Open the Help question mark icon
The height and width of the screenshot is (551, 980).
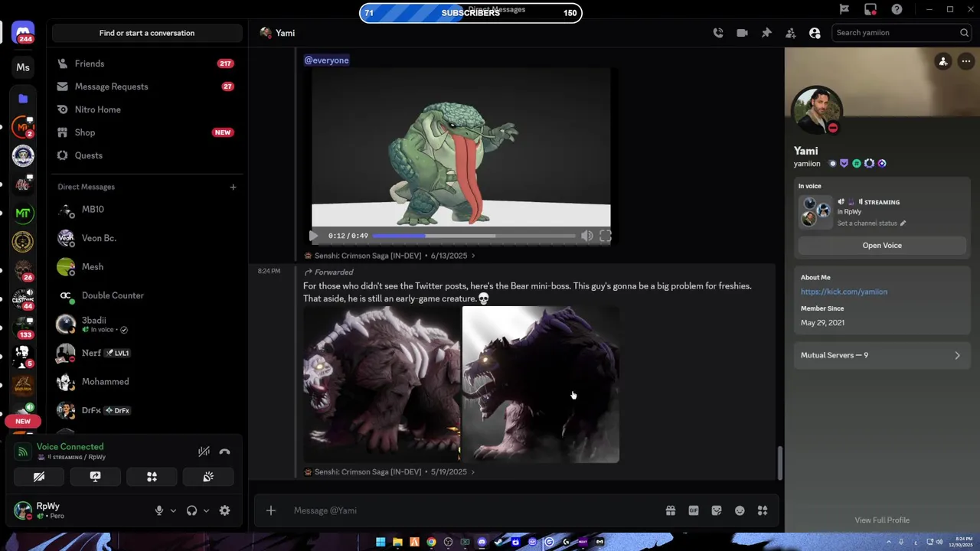click(x=897, y=9)
